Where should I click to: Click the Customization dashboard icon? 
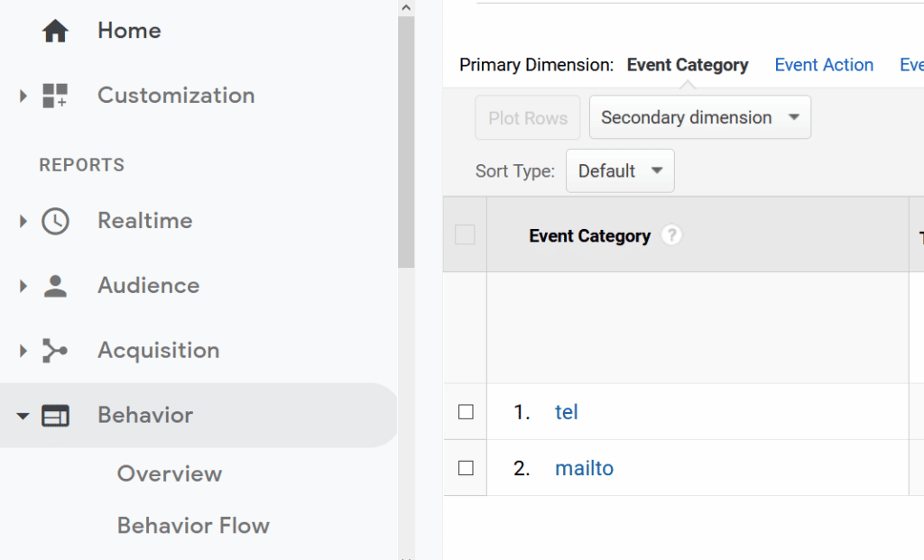pos(55,96)
